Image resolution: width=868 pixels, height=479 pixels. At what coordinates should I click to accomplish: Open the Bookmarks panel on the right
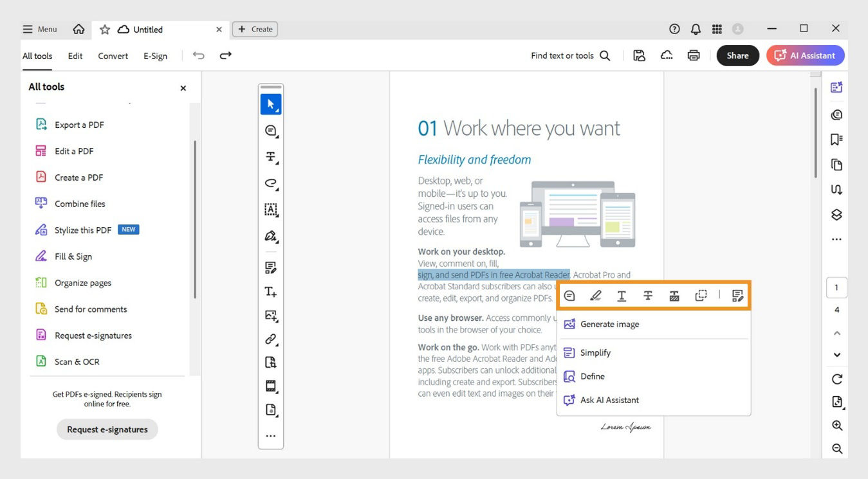pyautogui.click(x=835, y=139)
